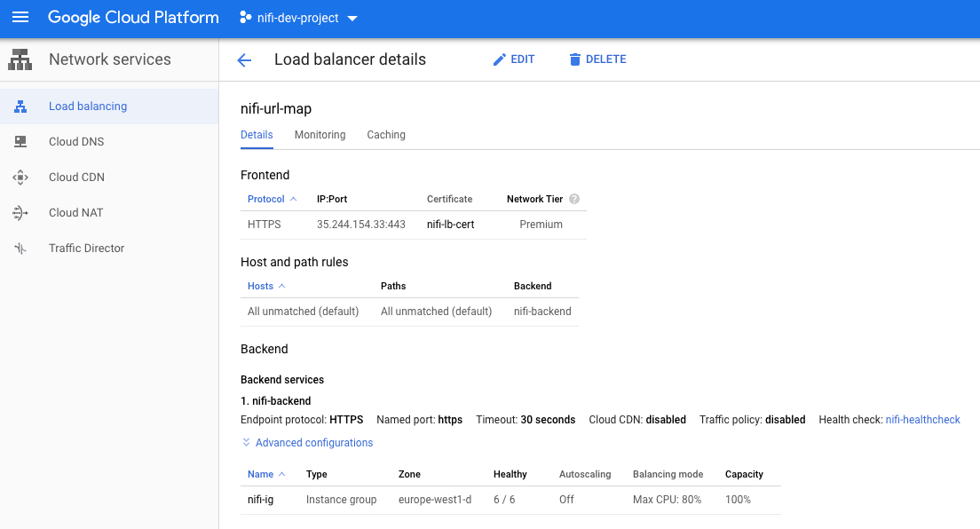Open Traffic Director from the sidebar

(85, 248)
